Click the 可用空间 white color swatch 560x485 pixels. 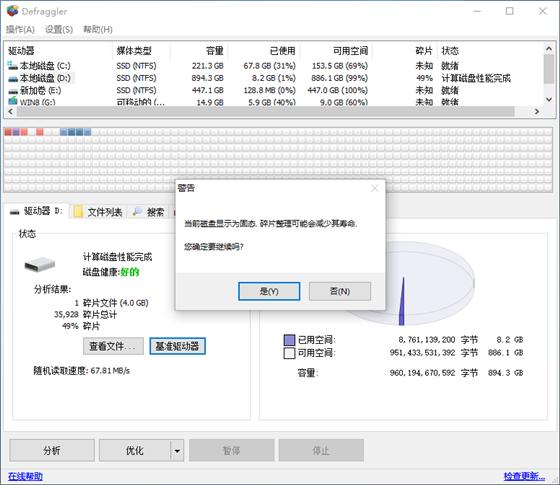coord(289,353)
